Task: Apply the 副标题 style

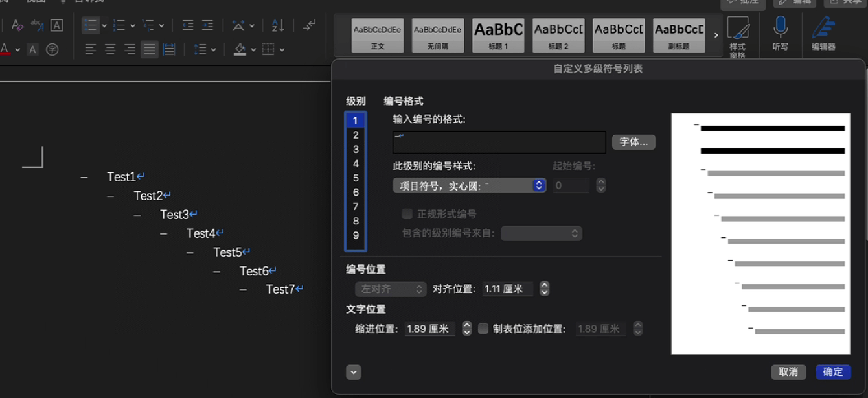Action: pos(680,35)
